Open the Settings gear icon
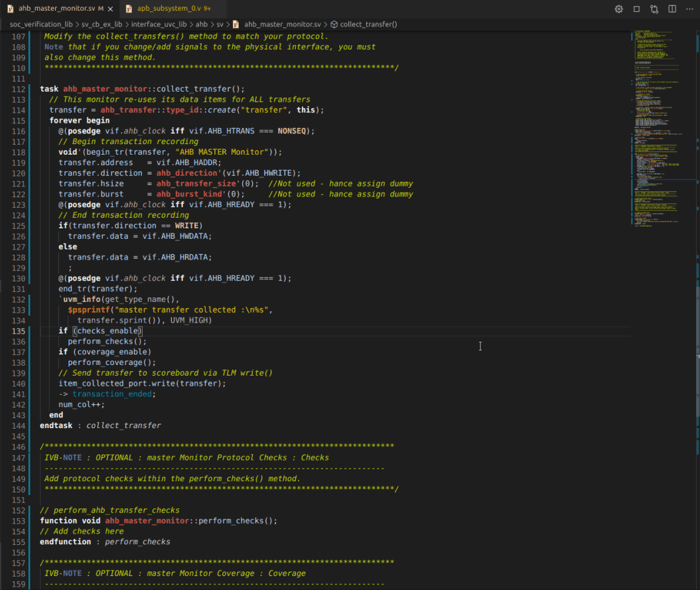Image resolution: width=700 pixels, height=590 pixels. (x=618, y=9)
